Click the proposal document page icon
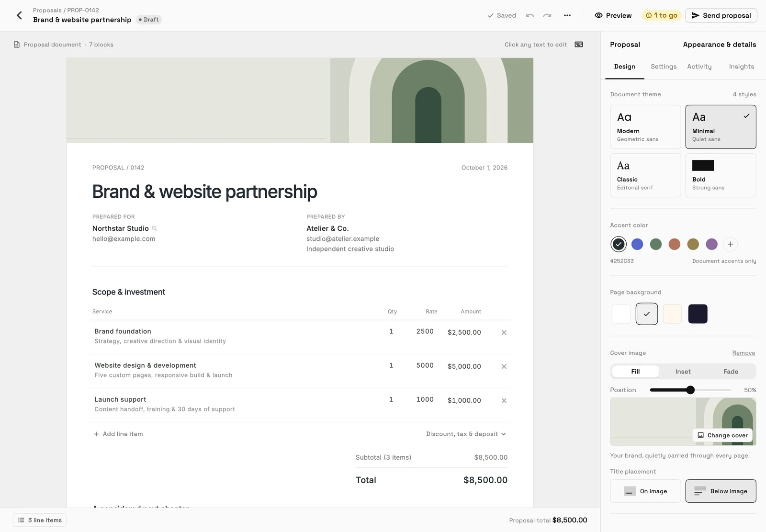 17,45
